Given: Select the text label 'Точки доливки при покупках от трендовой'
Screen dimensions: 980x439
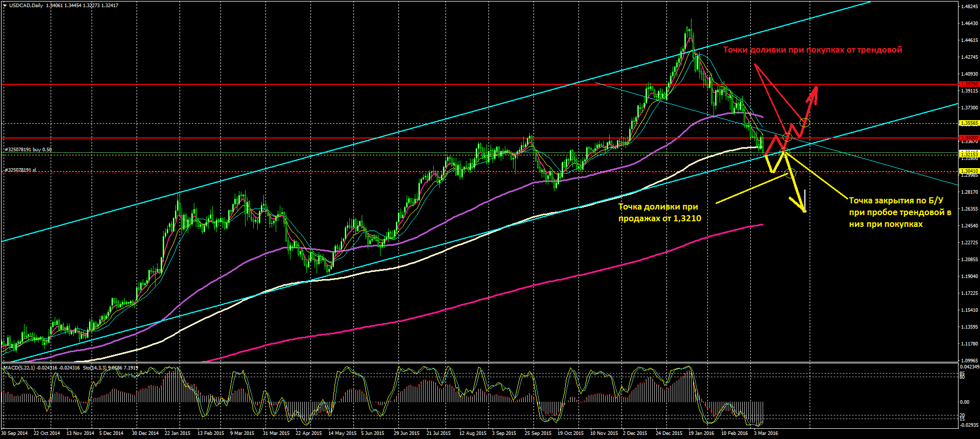Looking at the screenshot, I should (812, 50).
